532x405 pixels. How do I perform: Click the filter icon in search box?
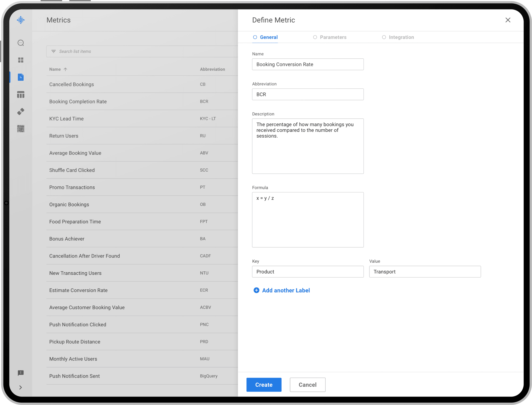tap(53, 51)
